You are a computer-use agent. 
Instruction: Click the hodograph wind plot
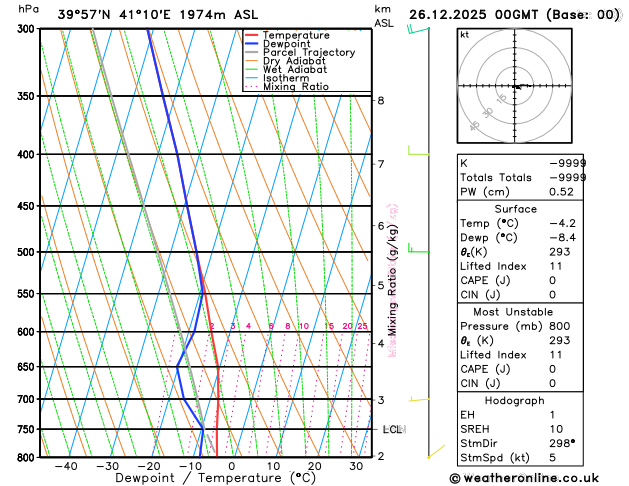515,86
